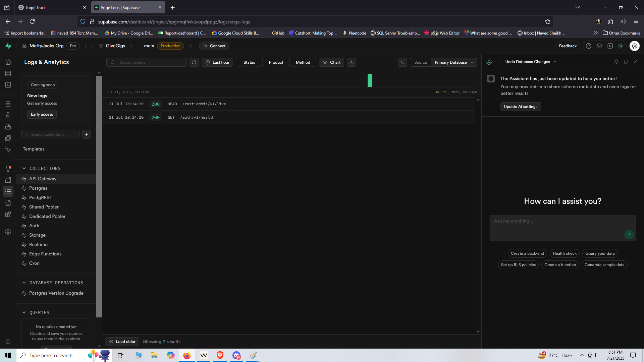
Task: Select the Logs list icon in sidebar
Action: coord(8,191)
